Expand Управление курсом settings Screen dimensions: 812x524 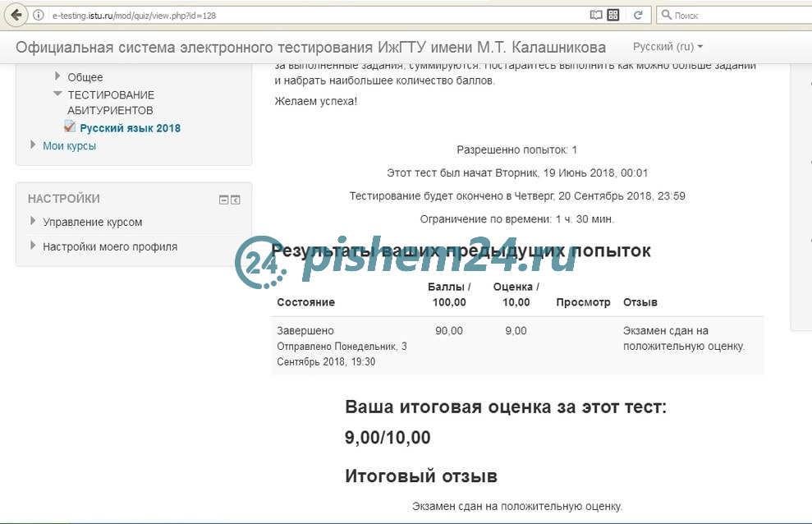click(x=33, y=221)
